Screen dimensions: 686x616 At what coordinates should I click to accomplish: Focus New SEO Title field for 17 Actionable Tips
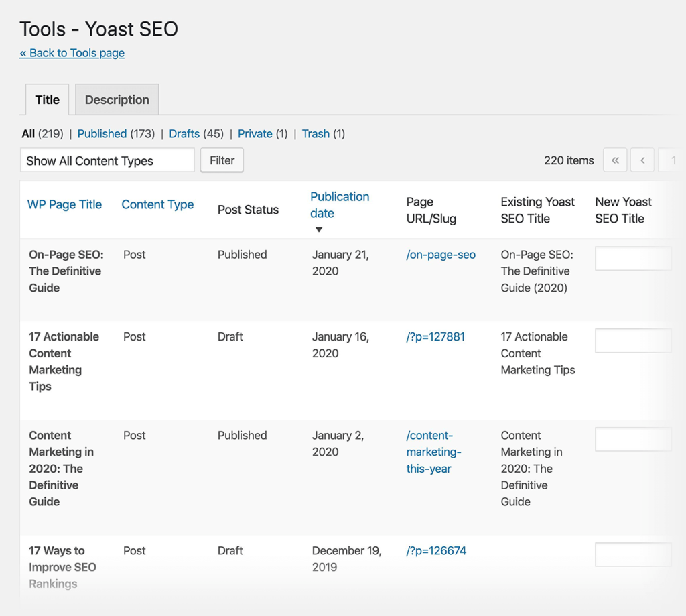coord(633,341)
